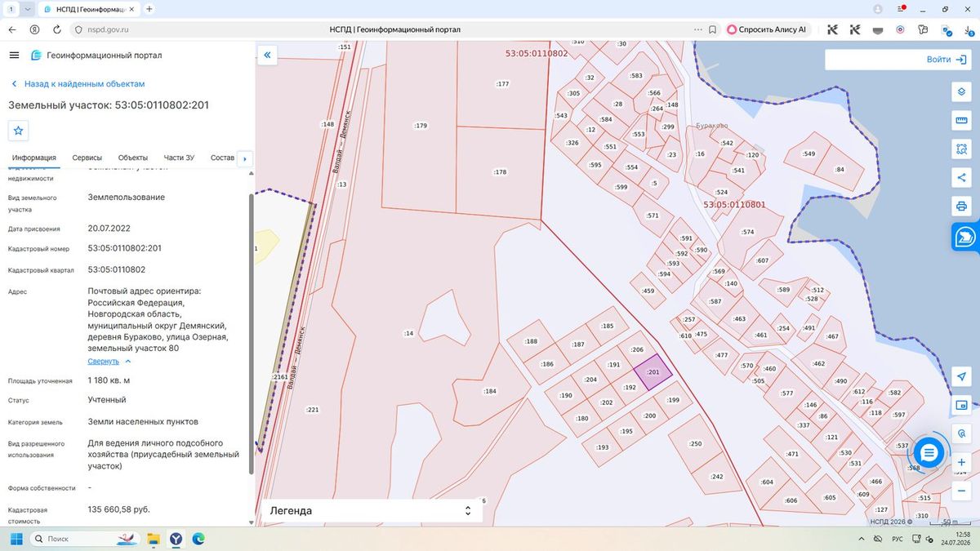Select parcel :178 on the map
The height and width of the screenshot is (551, 980).
[x=501, y=172]
